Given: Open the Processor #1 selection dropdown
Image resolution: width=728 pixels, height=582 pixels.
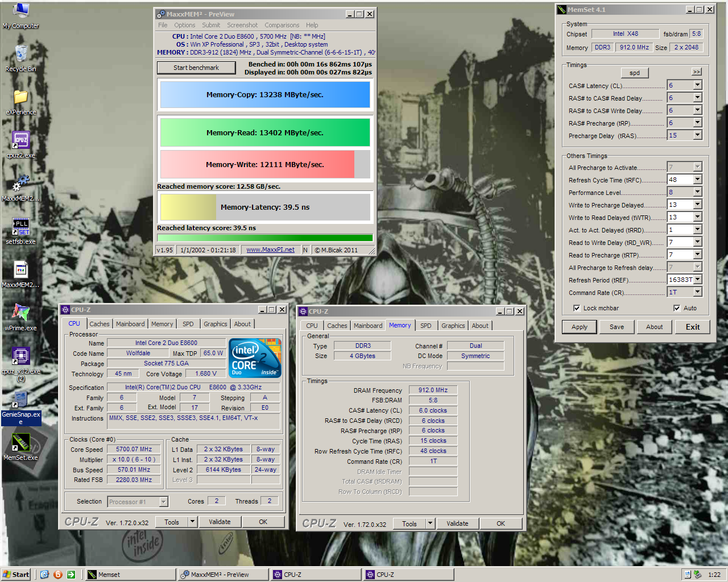Looking at the screenshot, I should coord(163,502).
